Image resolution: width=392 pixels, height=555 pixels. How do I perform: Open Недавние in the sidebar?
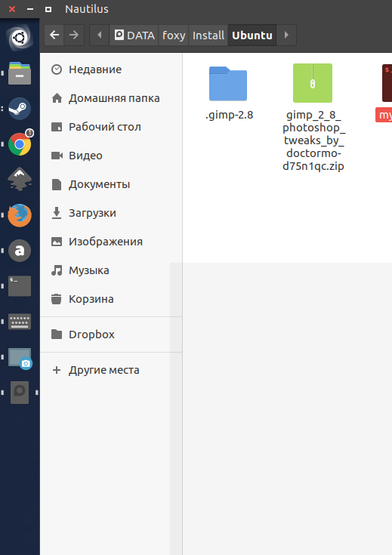pyautogui.click(x=111, y=69)
